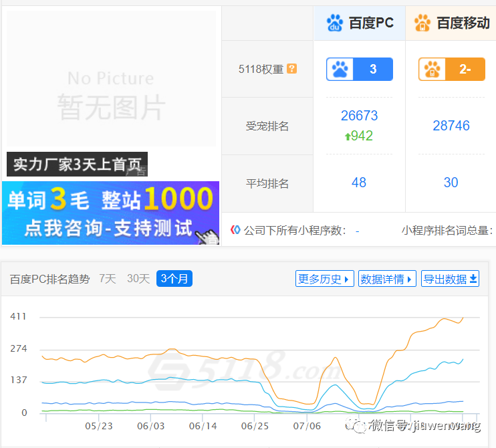Click the 06/03 date on chart axis
Image resolution: width=496 pixels, height=448 pixels.
point(151,426)
